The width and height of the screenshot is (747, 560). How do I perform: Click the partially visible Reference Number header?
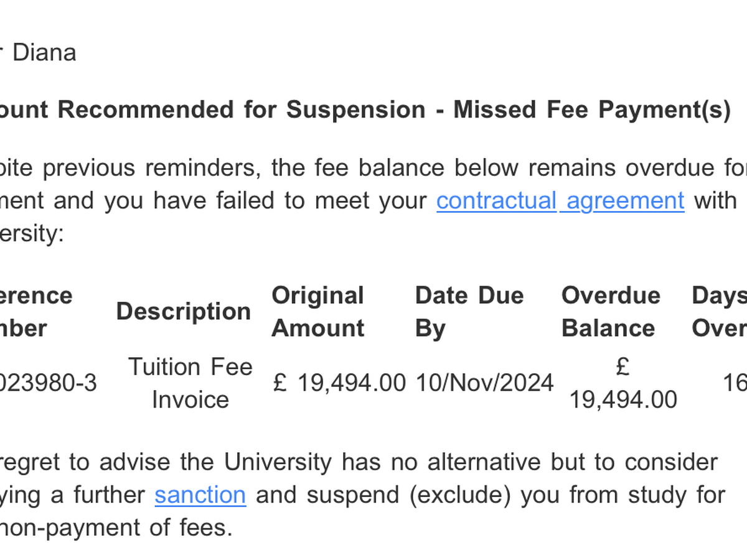click(x=36, y=311)
